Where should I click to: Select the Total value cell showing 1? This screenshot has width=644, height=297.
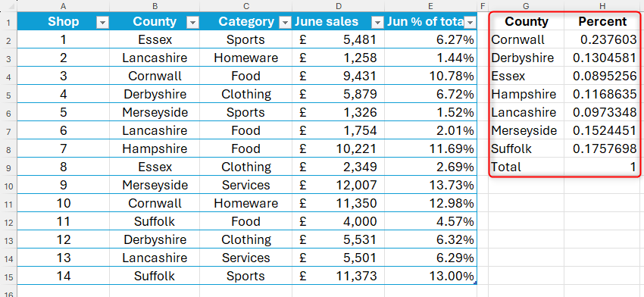602,167
